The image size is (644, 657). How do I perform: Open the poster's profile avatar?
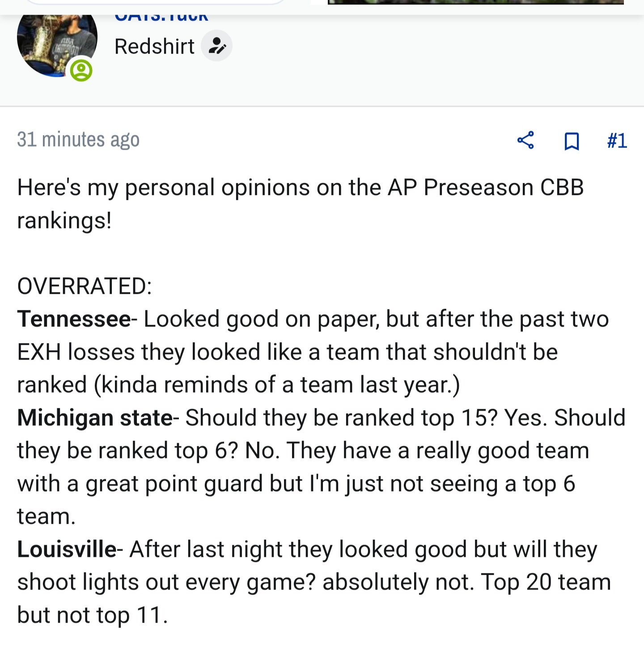57,46
